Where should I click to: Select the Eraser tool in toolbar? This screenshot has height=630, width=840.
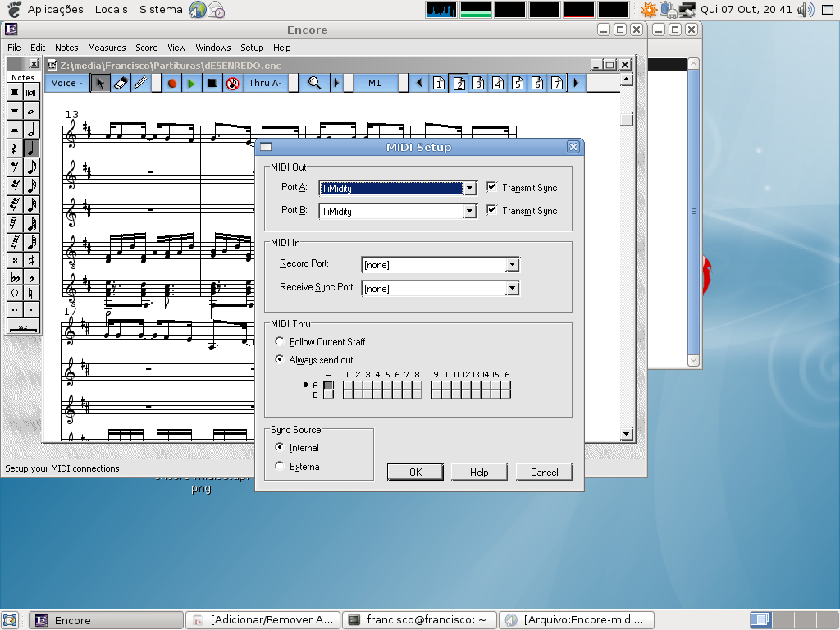(x=121, y=83)
